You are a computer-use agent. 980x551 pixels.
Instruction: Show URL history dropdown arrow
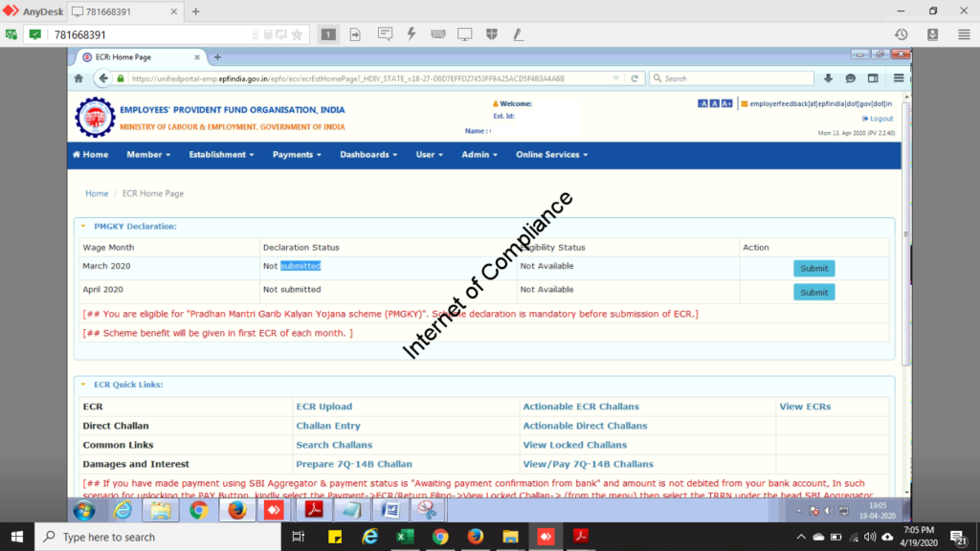coord(615,78)
